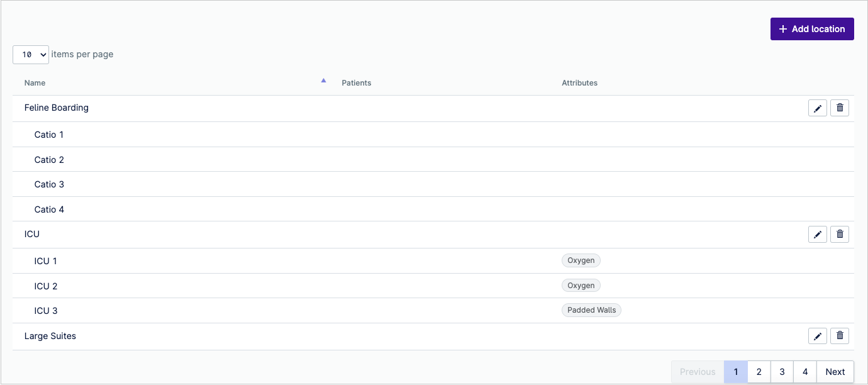Select page 1 in pagination
Viewport: 868px width, 385px height.
tap(736, 372)
